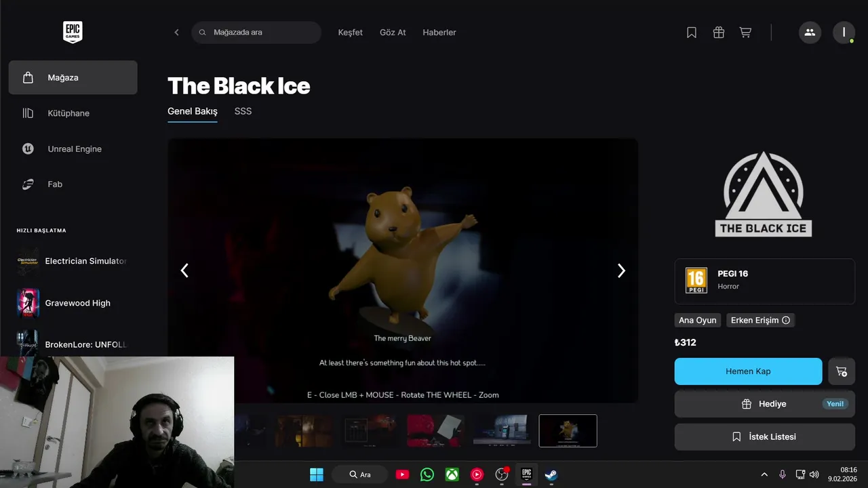
Task: Open the Keşfet tab
Action: pyautogui.click(x=351, y=33)
